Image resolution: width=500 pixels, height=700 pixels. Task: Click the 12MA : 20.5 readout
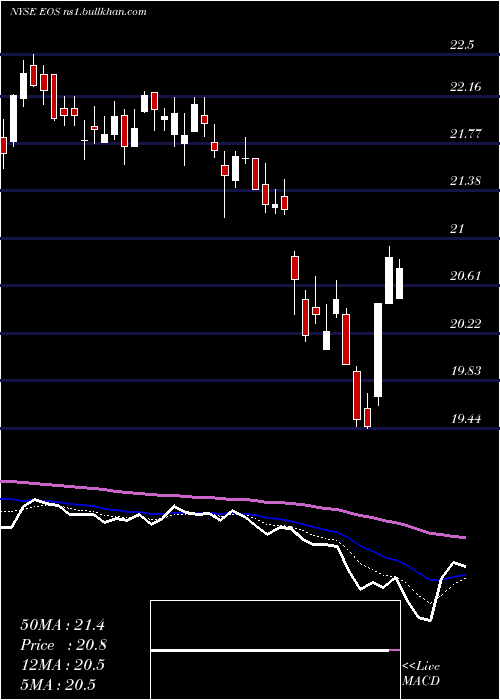(62, 665)
